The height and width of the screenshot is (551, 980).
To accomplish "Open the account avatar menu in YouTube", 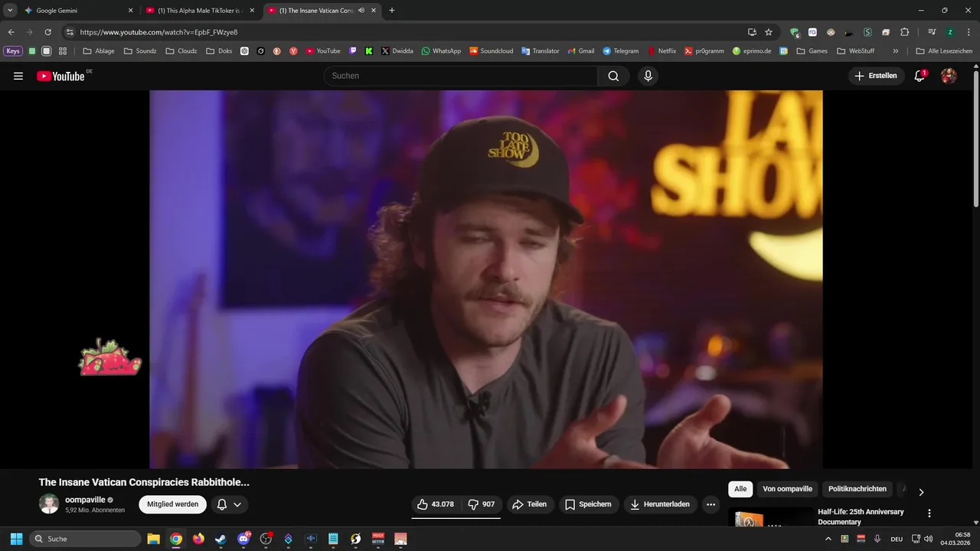I will click(949, 76).
